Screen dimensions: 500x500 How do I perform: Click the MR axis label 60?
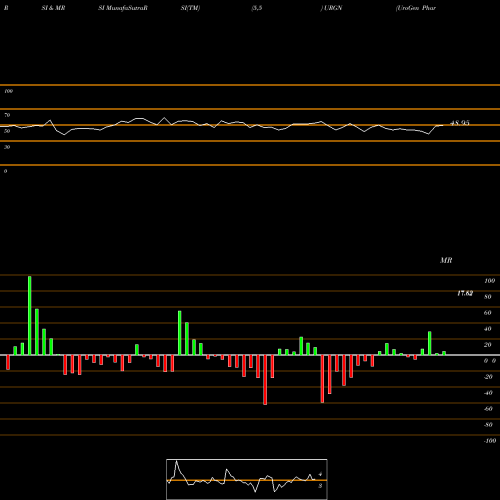(488, 313)
